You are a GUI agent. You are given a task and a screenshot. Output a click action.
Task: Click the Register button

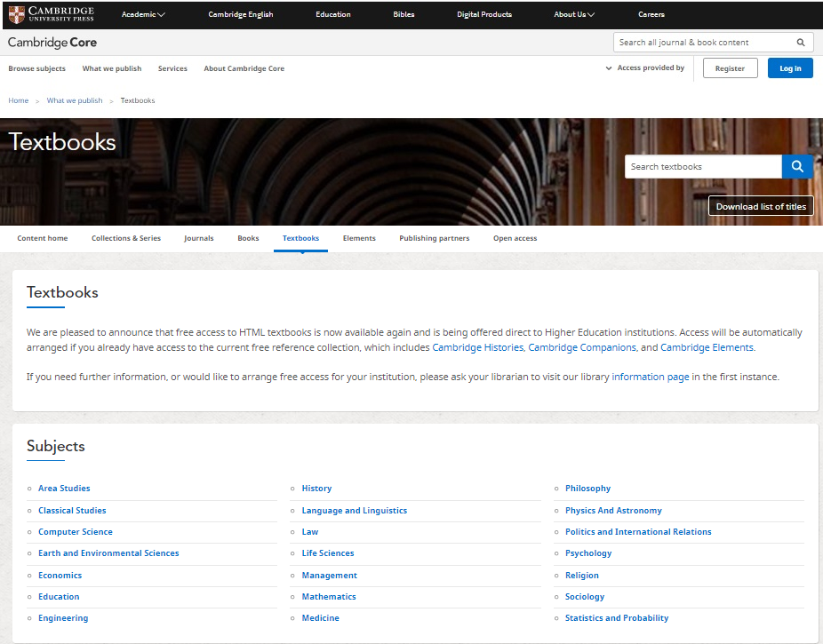point(730,68)
